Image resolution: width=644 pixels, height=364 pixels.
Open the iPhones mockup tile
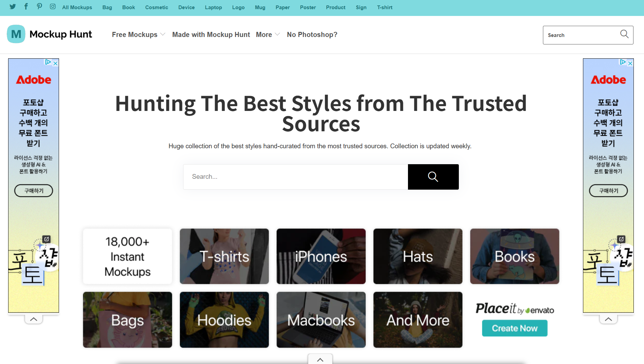[x=321, y=256]
